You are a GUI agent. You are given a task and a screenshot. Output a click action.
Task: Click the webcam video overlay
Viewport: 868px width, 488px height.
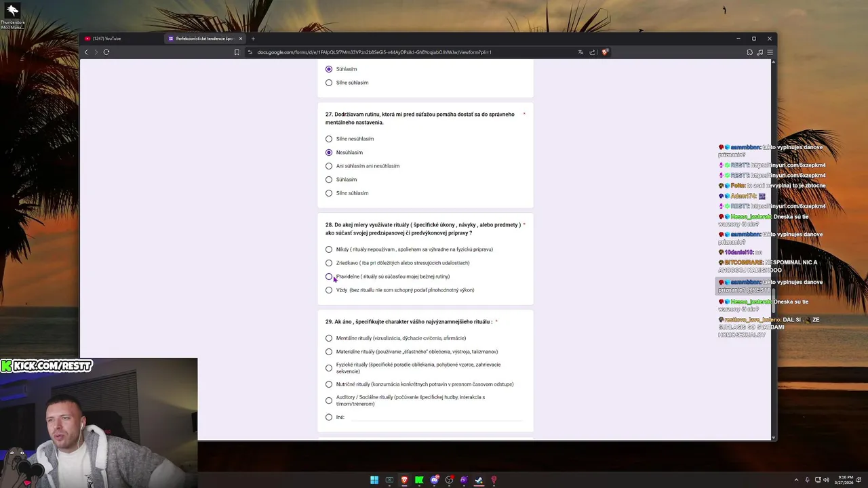pyautogui.click(x=98, y=423)
